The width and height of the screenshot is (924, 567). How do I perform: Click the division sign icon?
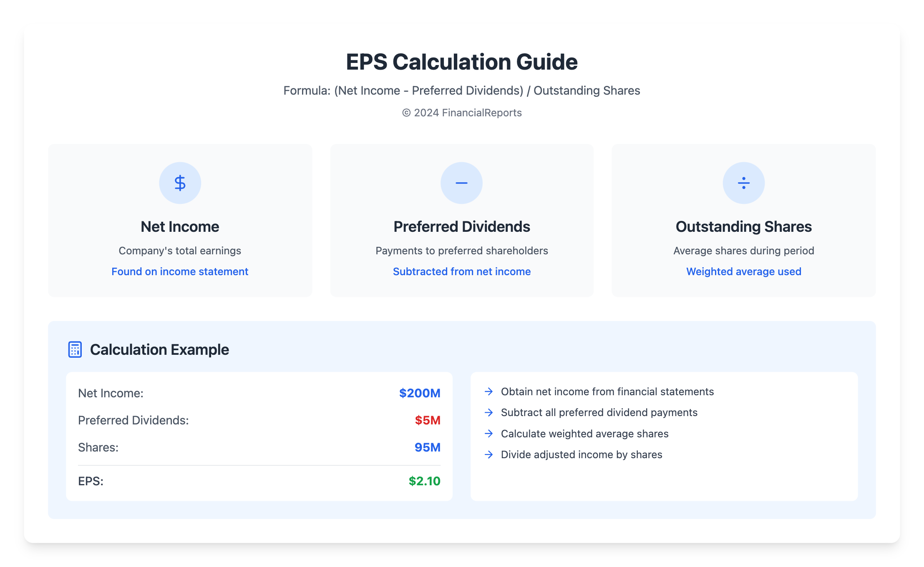743,183
